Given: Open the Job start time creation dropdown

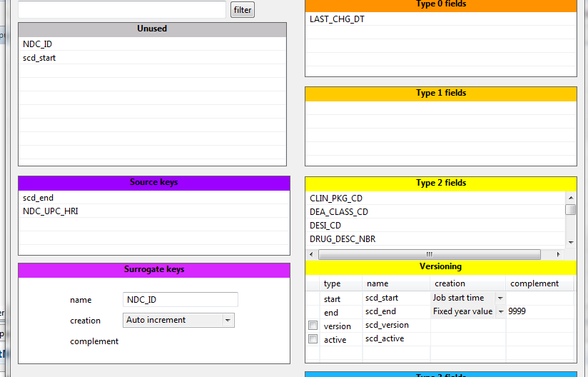Looking at the screenshot, I should click(x=500, y=298).
